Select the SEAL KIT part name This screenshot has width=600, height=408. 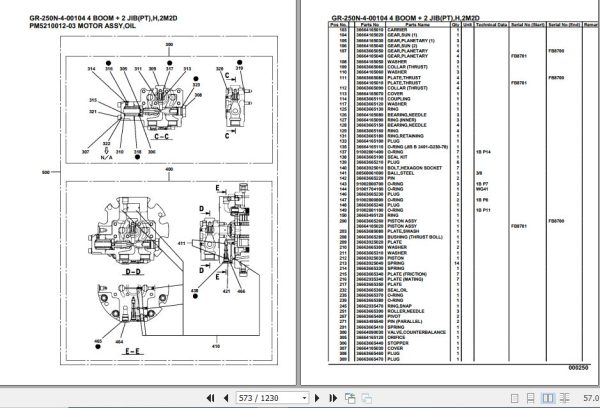tap(397, 157)
